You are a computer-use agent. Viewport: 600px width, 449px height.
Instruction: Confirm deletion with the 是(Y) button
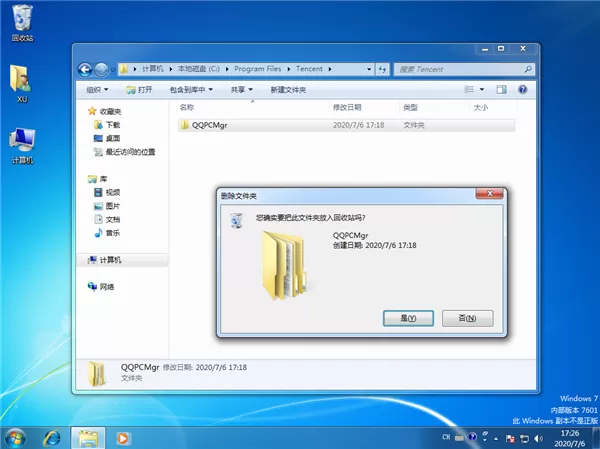coord(408,318)
